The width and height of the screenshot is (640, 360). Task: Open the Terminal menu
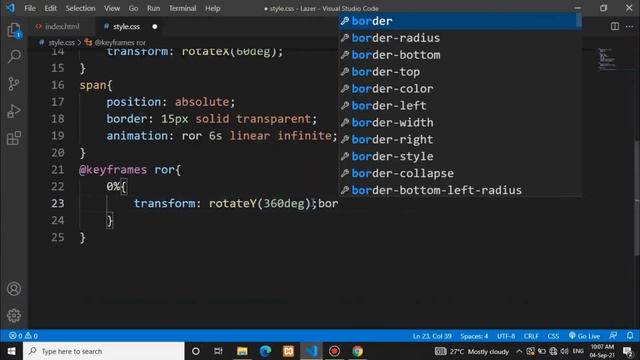[x=182, y=8]
